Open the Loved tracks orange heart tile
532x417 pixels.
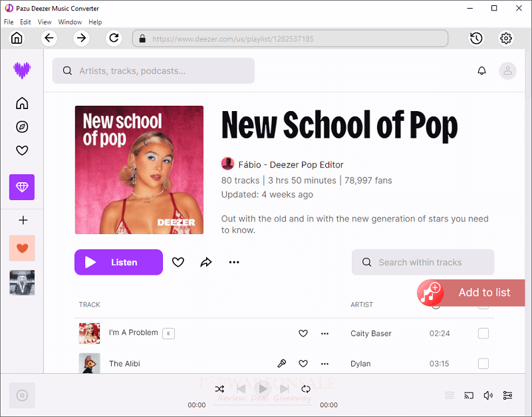tap(22, 248)
